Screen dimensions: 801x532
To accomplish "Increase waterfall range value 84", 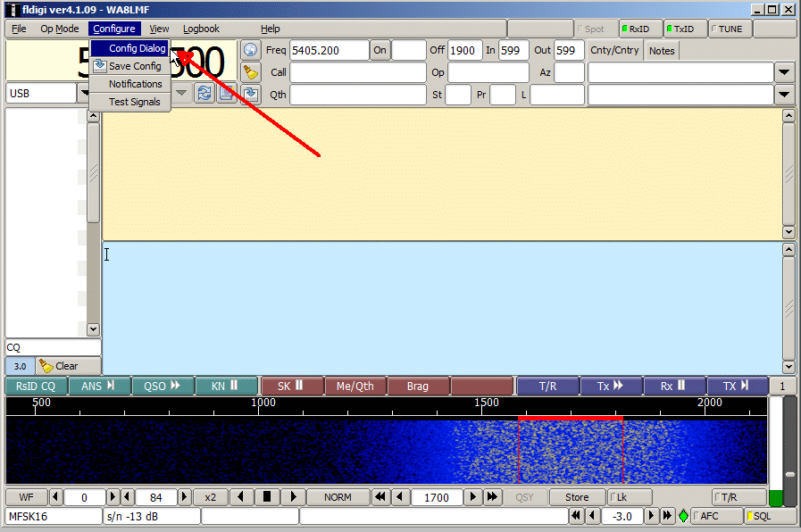I will coord(185,497).
